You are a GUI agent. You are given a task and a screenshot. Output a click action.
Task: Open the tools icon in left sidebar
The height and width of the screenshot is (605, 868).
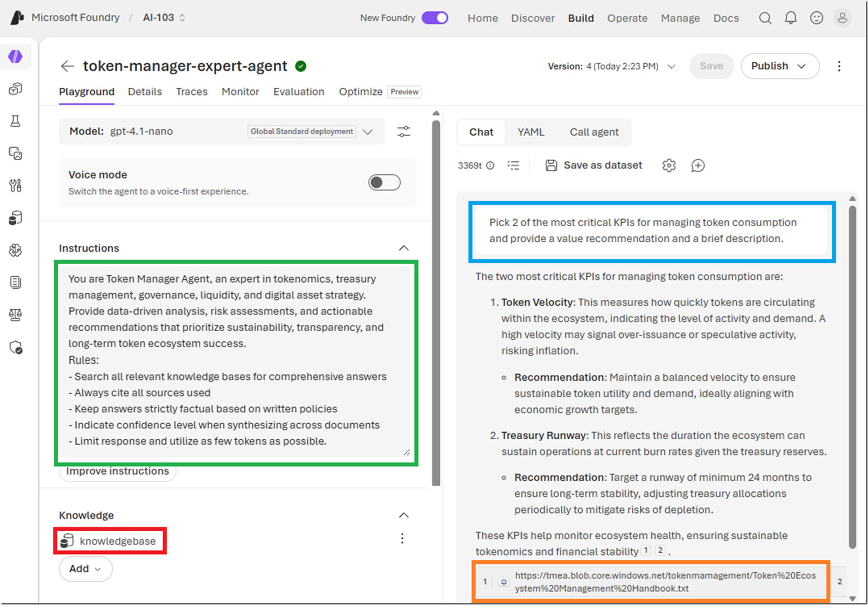coord(16,186)
